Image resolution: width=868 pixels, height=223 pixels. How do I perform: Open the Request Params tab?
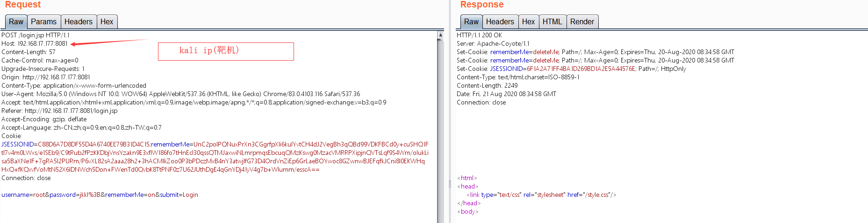click(43, 21)
